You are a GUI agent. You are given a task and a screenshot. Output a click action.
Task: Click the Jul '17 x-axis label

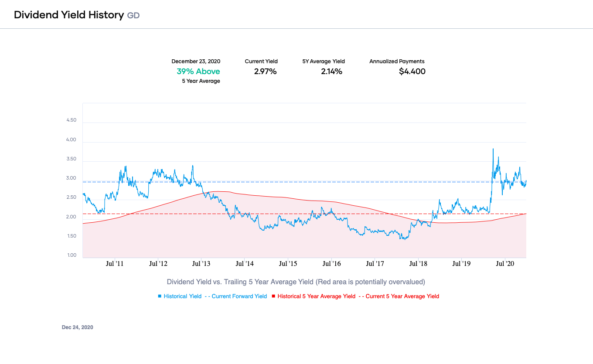point(375,264)
